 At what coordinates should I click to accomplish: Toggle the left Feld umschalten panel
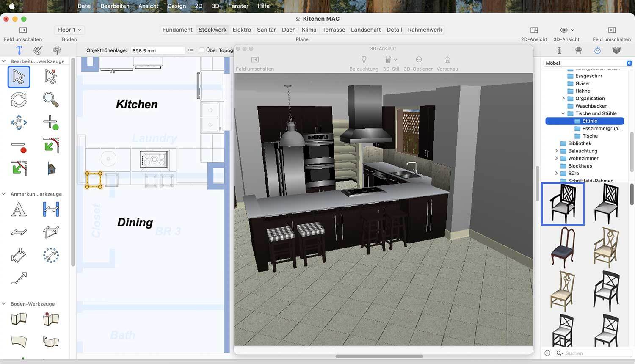point(23,30)
